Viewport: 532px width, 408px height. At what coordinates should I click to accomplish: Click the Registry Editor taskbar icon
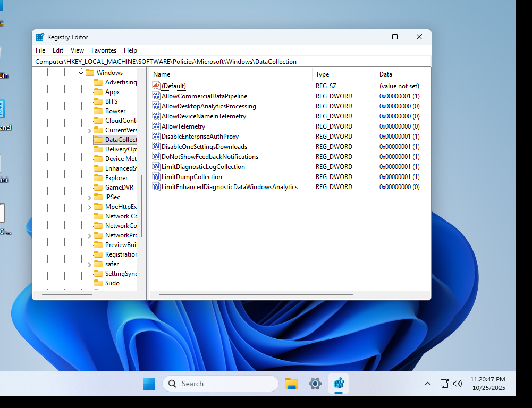[x=339, y=384]
